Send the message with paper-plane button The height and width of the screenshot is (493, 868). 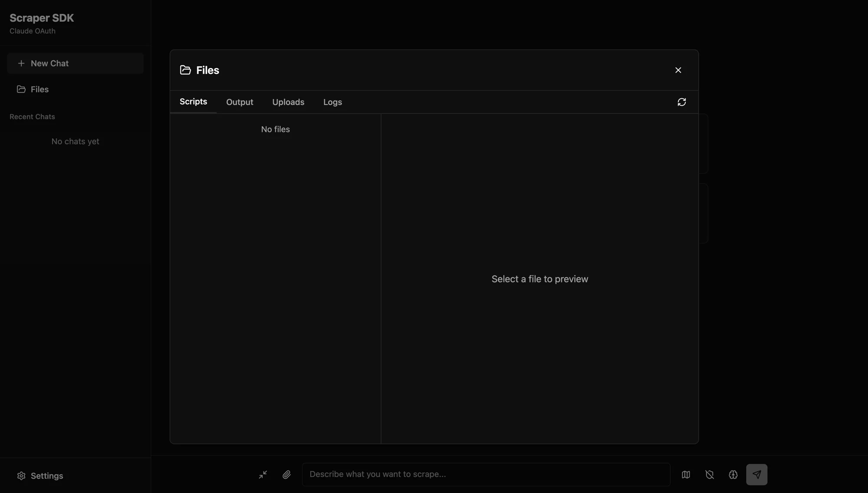pos(756,474)
